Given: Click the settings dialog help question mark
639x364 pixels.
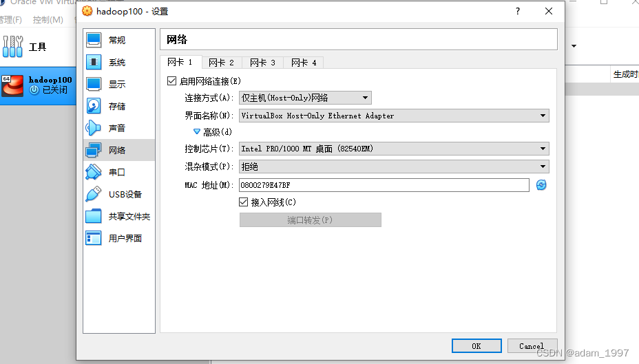Looking at the screenshot, I should (518, 11).
